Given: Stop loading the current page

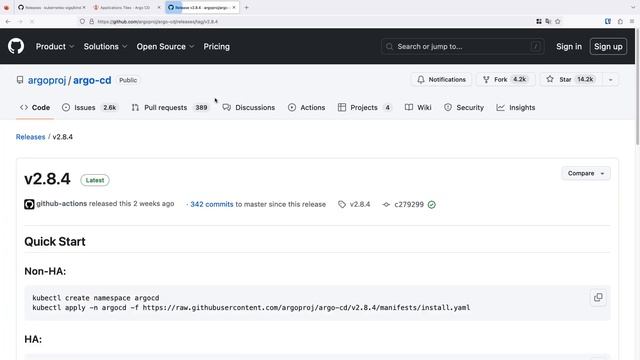Looking at the screenshot, I should click(32, 21).
